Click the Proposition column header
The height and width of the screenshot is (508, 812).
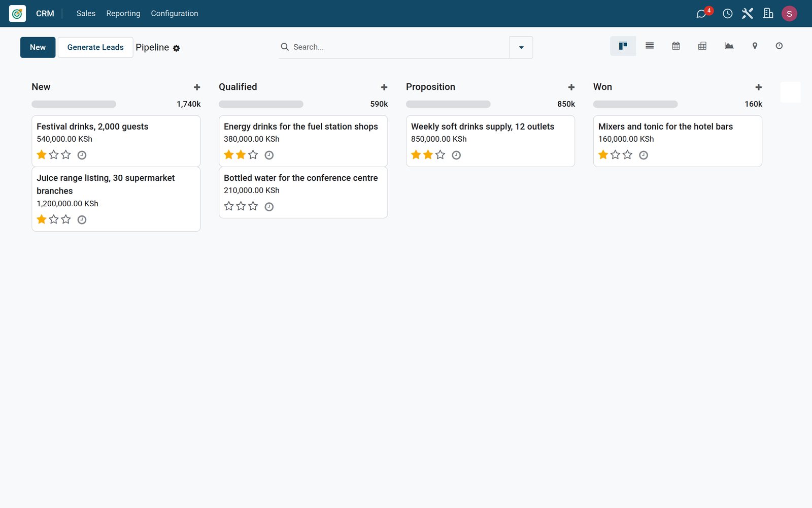click(x=430, y=87)
